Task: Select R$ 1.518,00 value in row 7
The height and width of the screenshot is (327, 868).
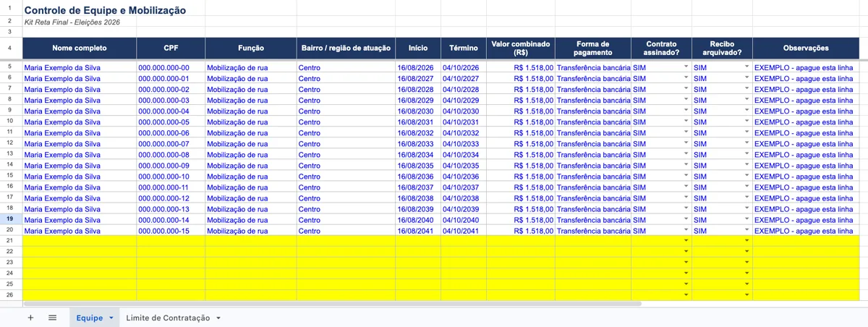Action: pos(521,89)
